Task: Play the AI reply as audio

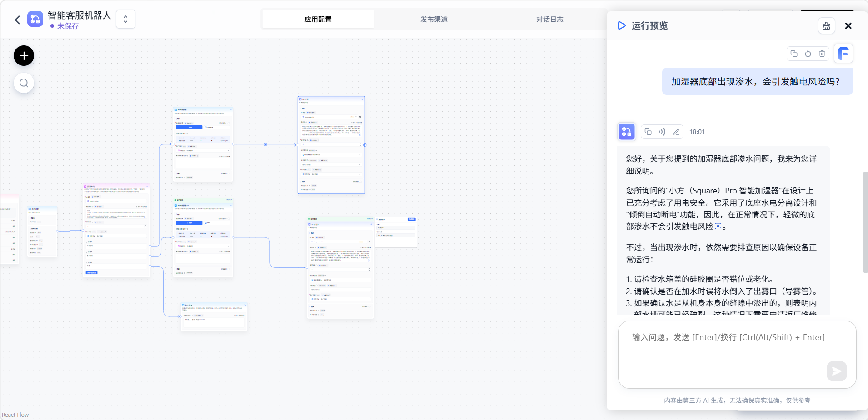Action: tap(662, 132)
